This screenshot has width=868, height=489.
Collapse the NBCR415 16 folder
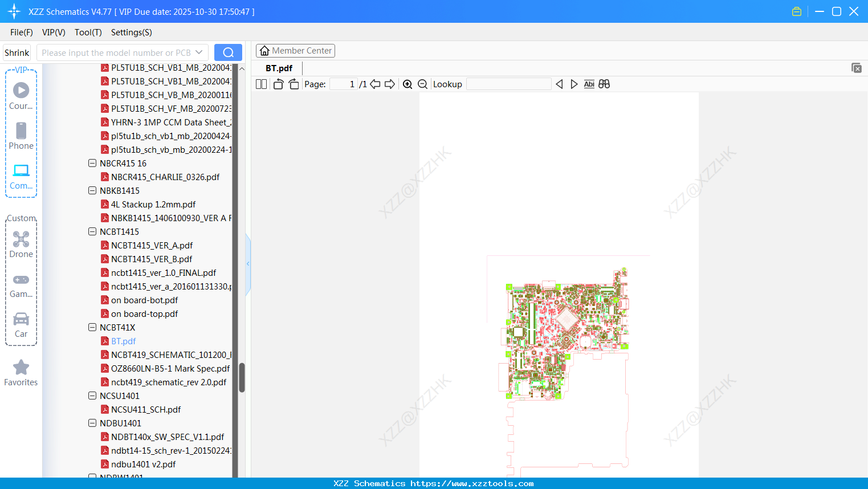pyautogui.click(x=92, y=163)
